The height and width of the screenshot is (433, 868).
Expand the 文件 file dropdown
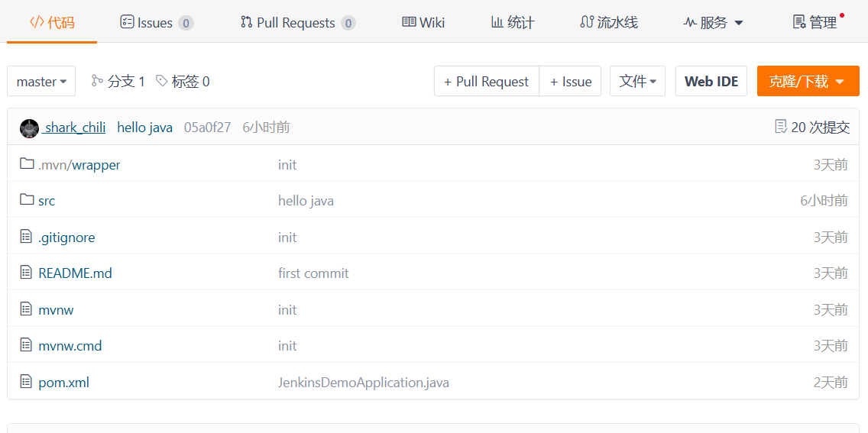click(x=638, y=81)
